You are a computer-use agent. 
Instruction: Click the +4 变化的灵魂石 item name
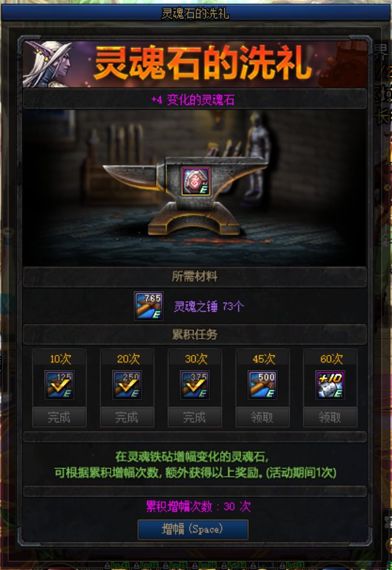193,100
